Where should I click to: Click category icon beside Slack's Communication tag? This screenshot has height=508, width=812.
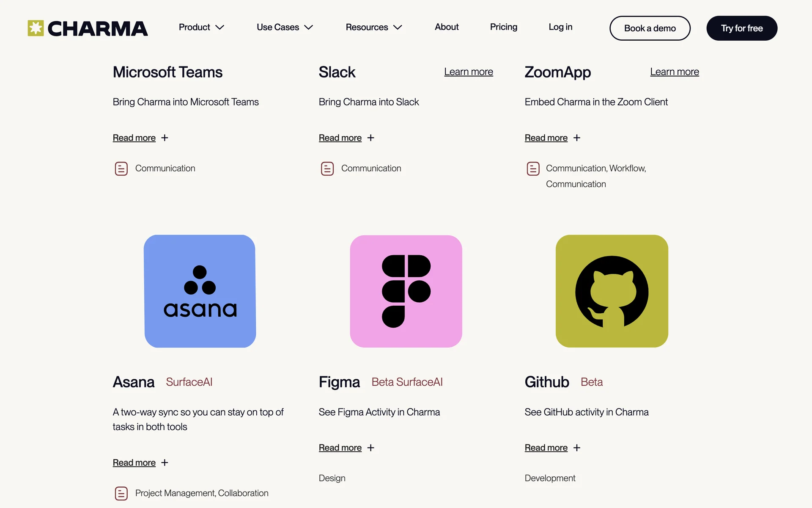point(327,168)
